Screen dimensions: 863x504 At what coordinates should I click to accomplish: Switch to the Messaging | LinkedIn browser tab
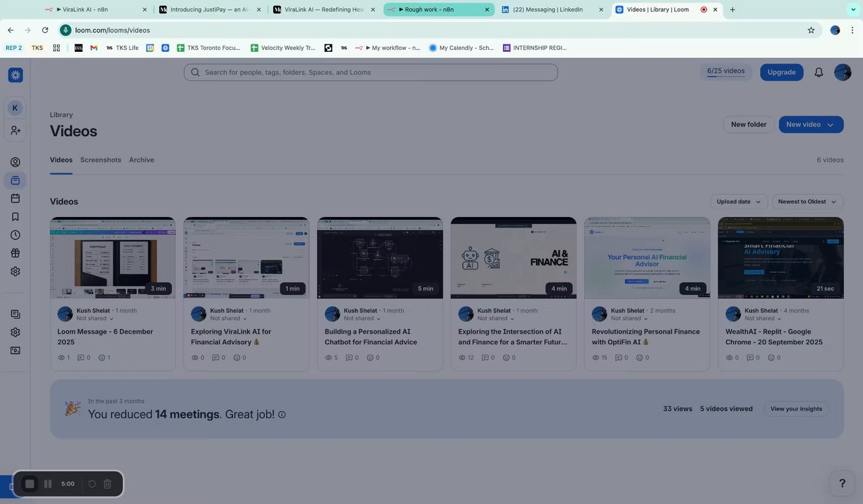pyautogui.click(x=553, y=9)
